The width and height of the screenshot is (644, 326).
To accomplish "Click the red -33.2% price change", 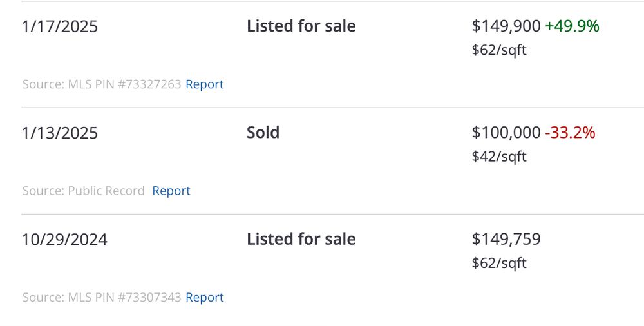I will [570, 133].
